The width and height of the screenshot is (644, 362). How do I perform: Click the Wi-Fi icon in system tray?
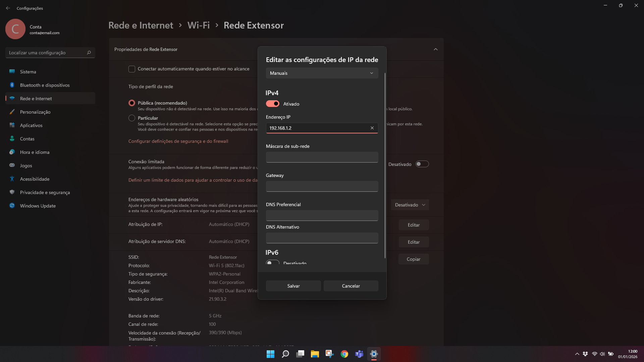(x=594, y=354)
